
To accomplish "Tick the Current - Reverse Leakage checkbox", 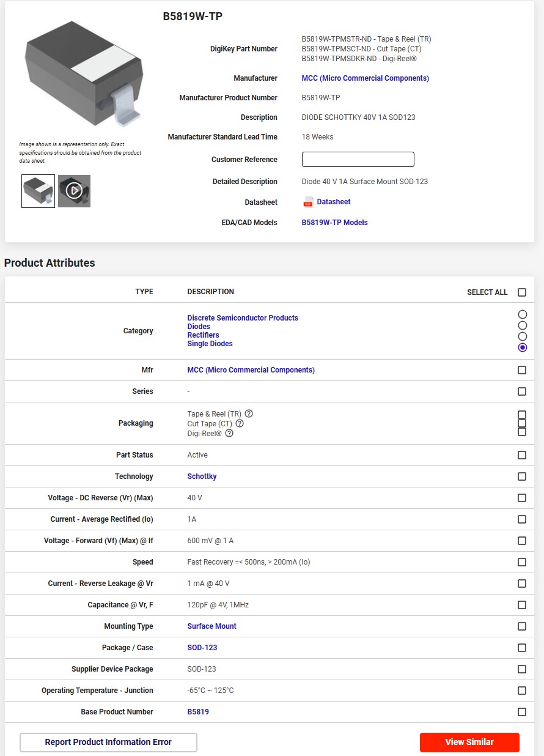I will pyautogui.click(x=522, y=584).
